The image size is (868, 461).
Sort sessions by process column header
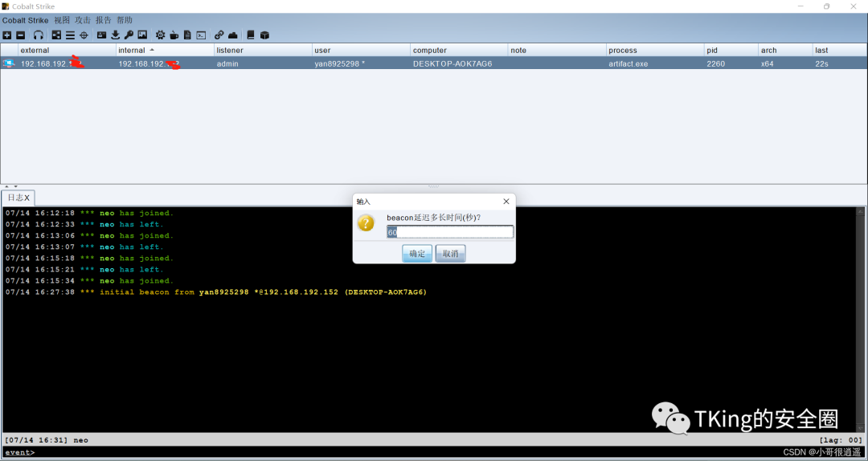click(x=656, y=51)
